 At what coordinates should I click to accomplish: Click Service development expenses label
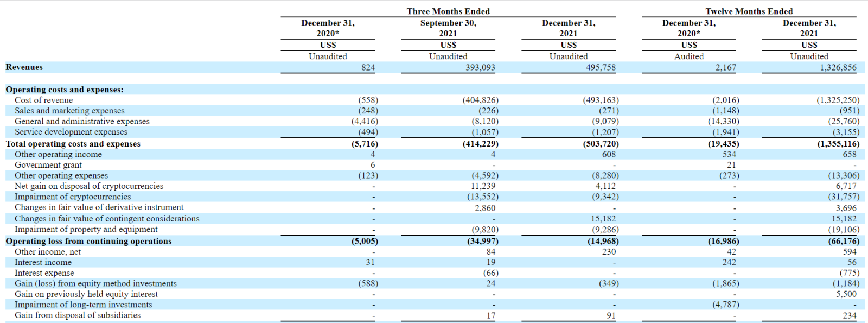pos(71,132)
